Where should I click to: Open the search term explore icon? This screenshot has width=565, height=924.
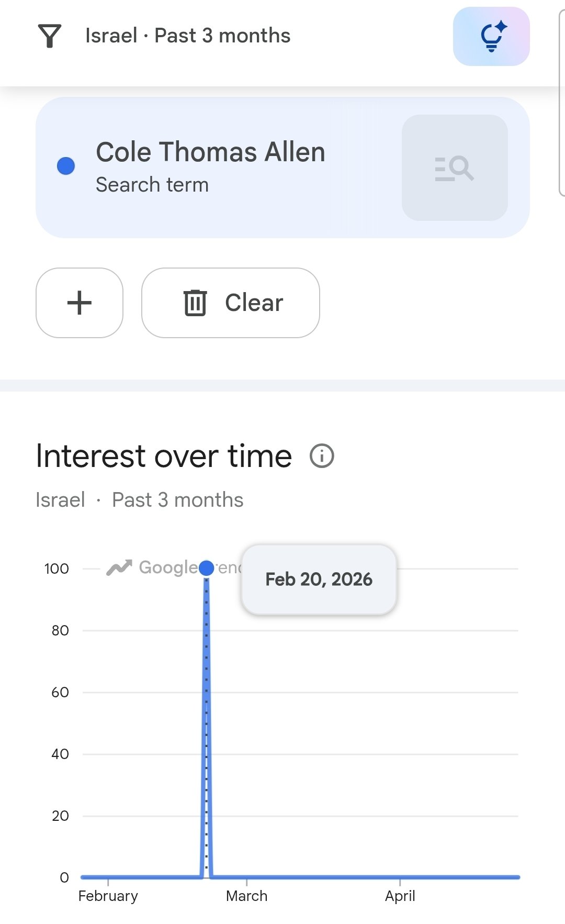pos(455,168)
